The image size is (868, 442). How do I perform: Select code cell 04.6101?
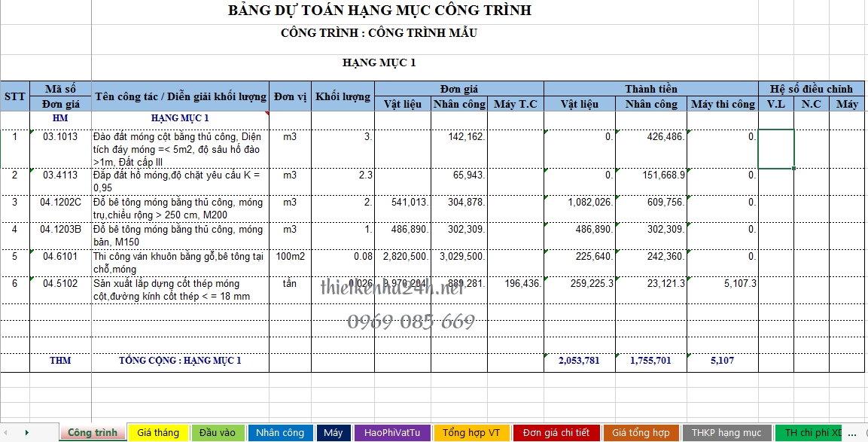coord(61,263)
